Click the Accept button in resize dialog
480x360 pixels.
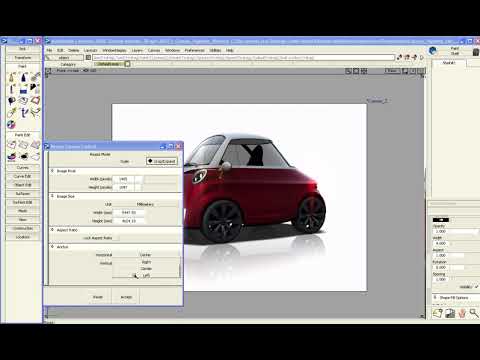click(x=126, y=297)
